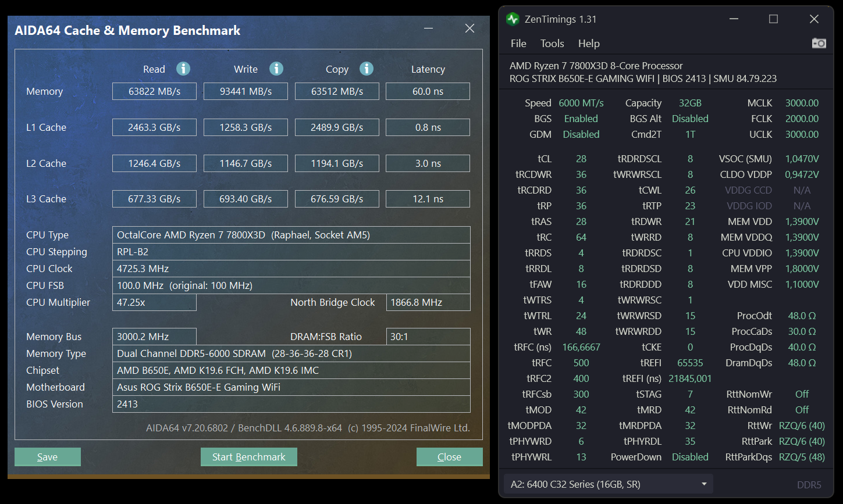This screenshot has width=843, height=504.
Task: Maximize the ZenTimings window
Action: pos(773,19)
